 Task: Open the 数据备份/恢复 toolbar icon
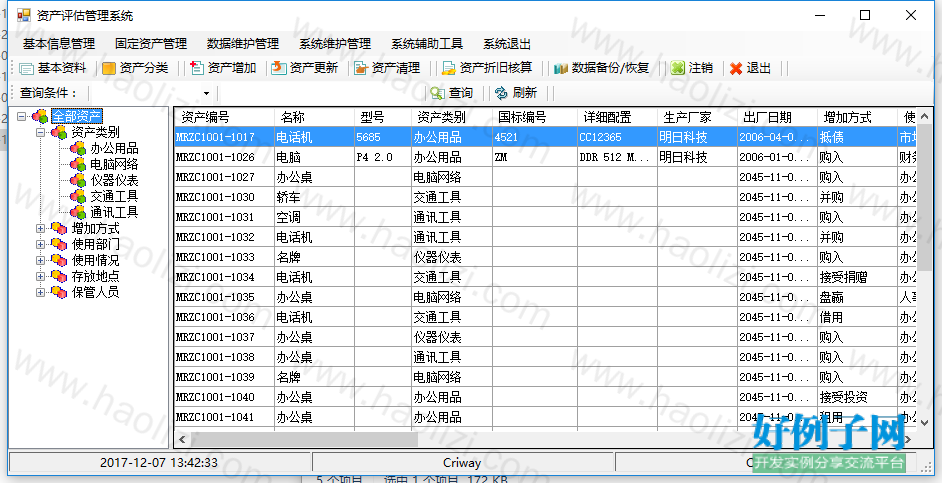[x=561, y=68]
